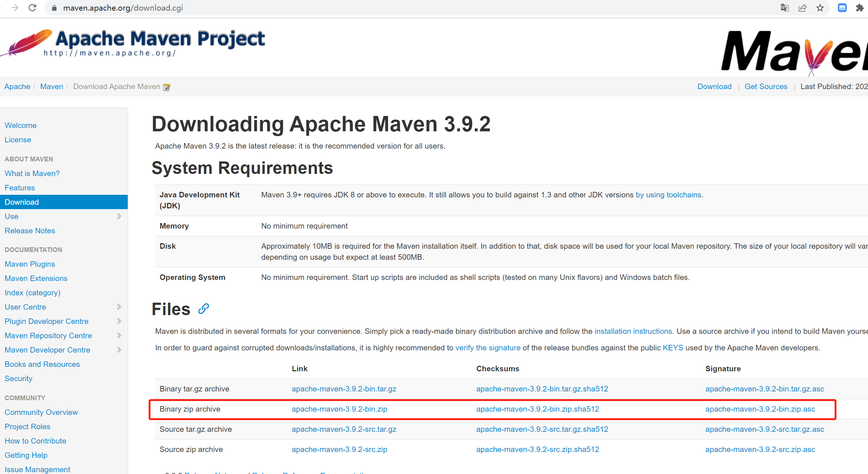Click the Get Sources link
This screenshot has width=868, height=474.
766,87
